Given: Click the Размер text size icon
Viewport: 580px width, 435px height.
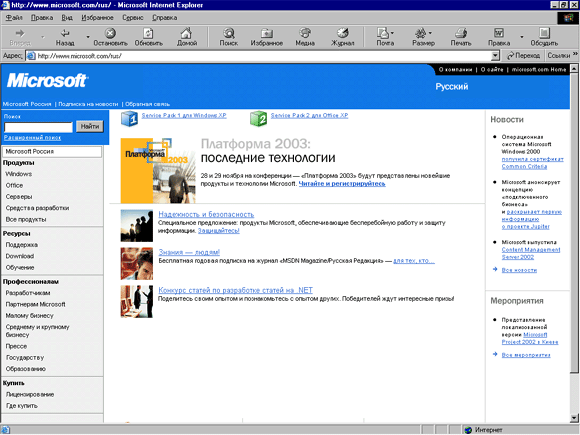Looking at the screenshot, I should coord(421,33).
